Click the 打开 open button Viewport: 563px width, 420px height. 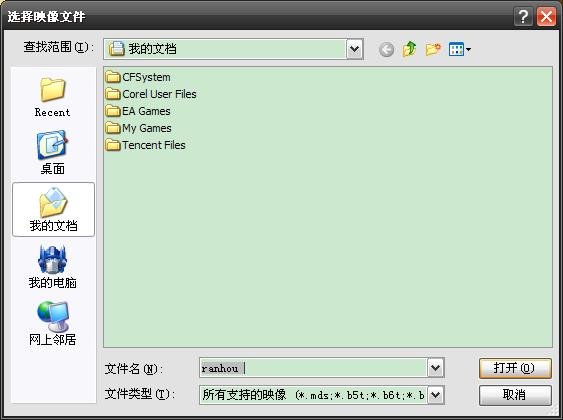515,368
